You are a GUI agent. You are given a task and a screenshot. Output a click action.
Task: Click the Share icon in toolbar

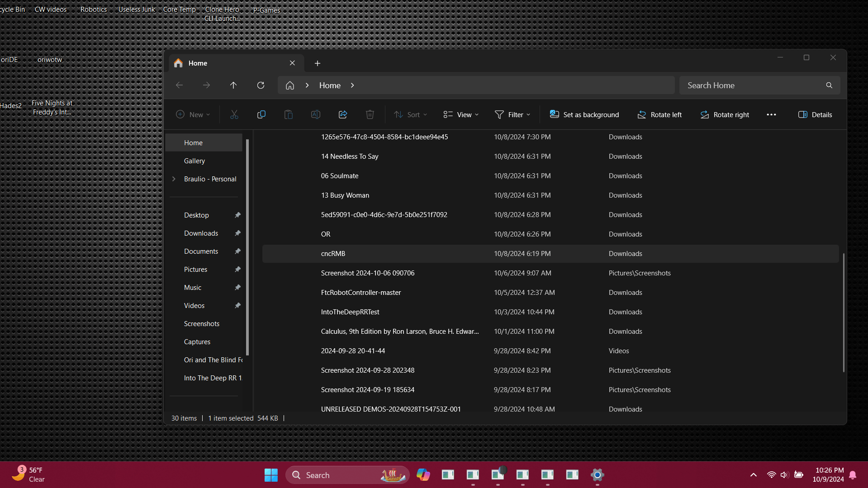[342, 115]
